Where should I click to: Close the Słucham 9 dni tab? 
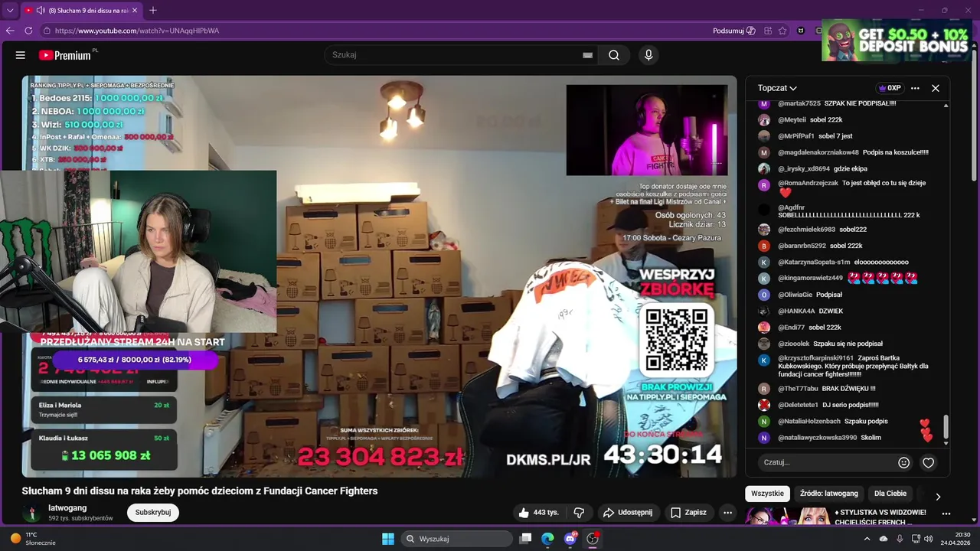[x=135, y=11]
